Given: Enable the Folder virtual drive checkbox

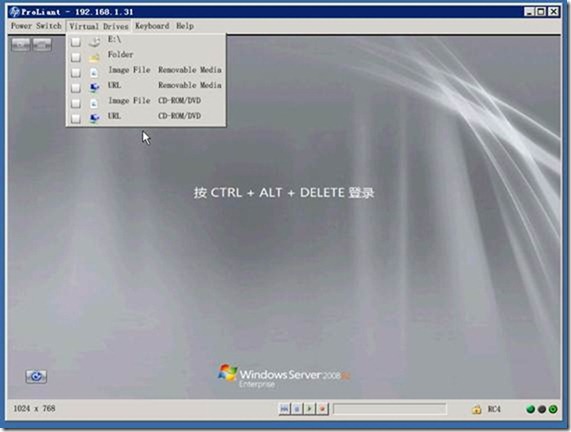Looking at the screenshot, I should [x=76, y=58].
